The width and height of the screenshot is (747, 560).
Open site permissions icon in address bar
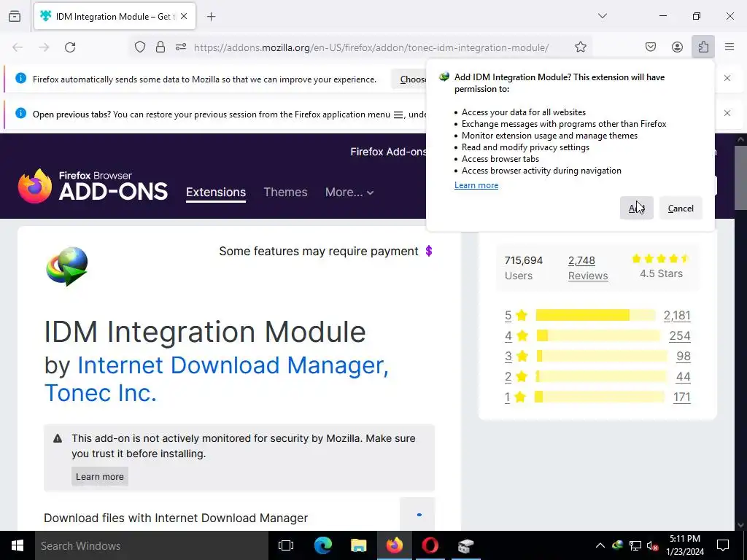click(x=181, y=47)
